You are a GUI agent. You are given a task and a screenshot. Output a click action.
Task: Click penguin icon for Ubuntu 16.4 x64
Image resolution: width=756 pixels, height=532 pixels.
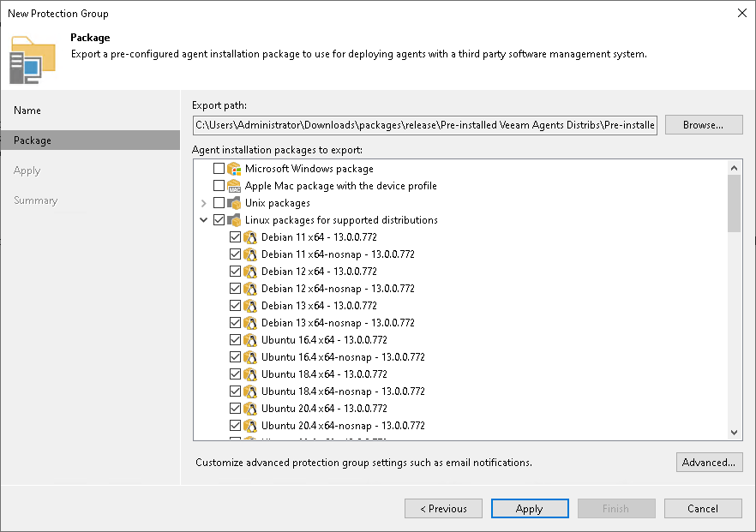(250, 340)
